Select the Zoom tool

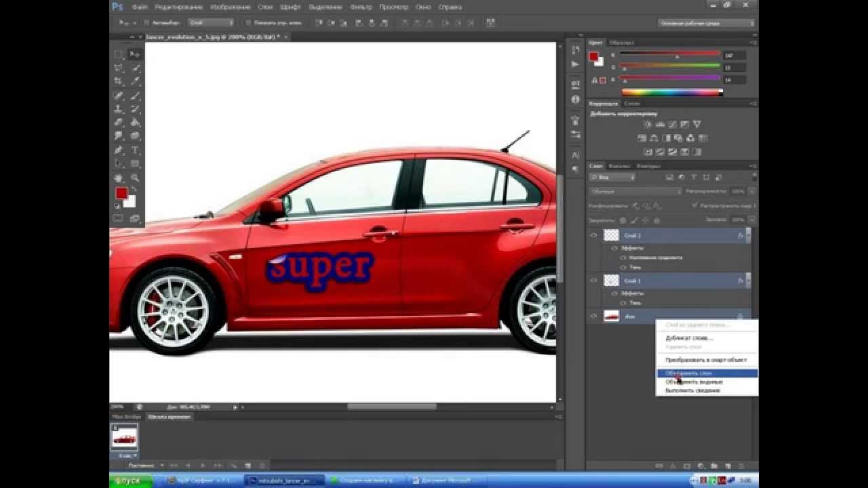point(135,178)
